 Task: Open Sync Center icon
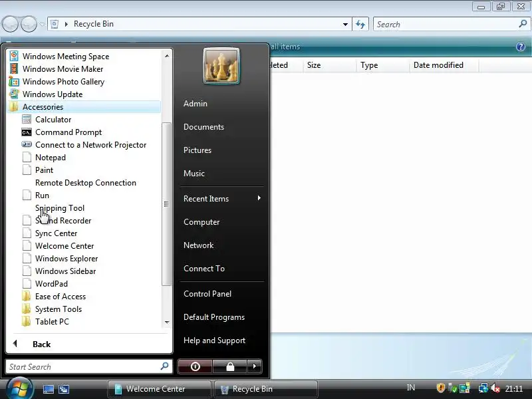27,233
